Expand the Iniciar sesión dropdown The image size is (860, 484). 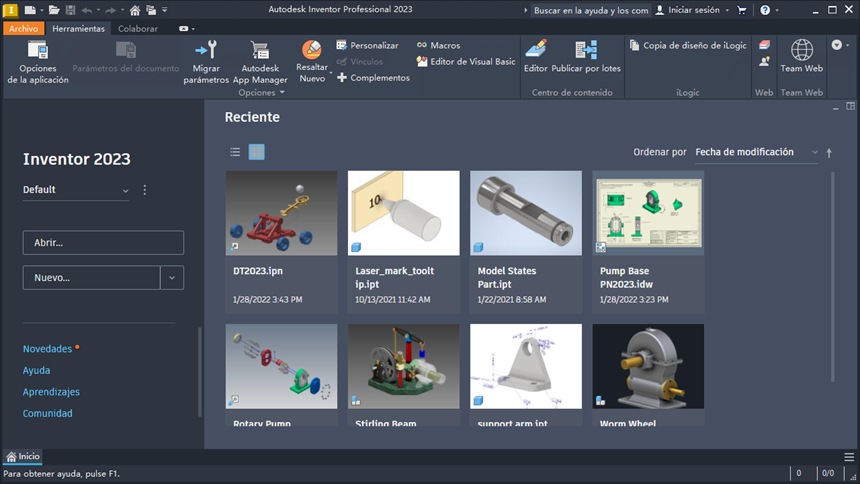[x=727, y=10]
